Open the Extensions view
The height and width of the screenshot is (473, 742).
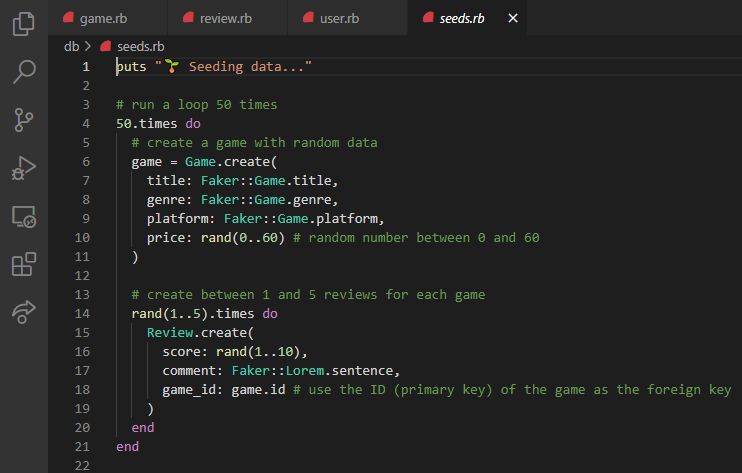tap(24, 264)
